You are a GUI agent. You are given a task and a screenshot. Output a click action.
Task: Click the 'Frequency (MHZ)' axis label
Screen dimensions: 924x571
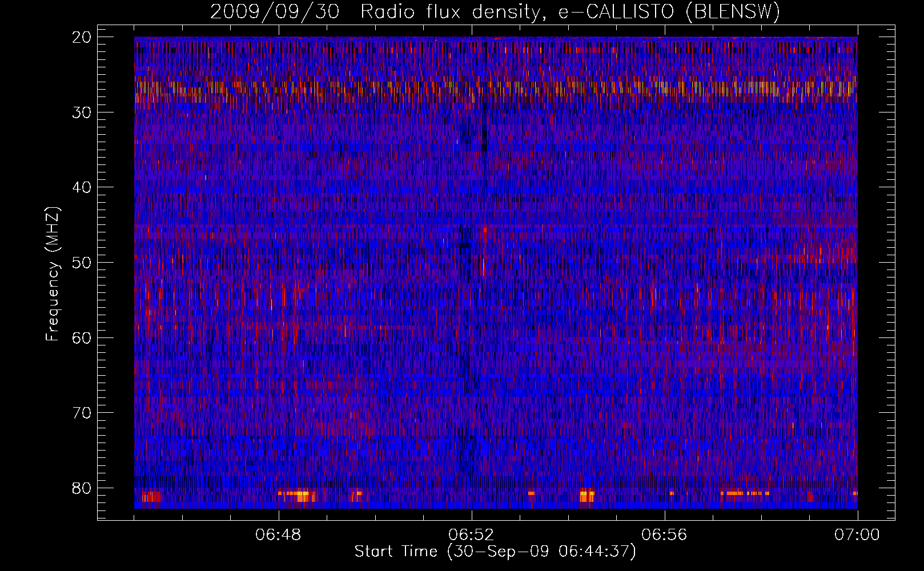click(x=53, y=274)
